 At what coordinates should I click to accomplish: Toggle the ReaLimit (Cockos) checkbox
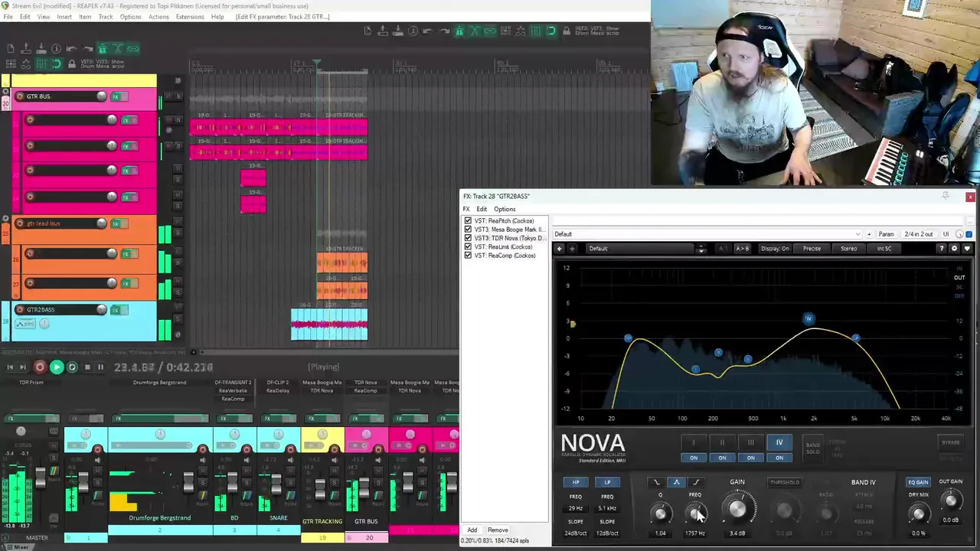(468, 247)
